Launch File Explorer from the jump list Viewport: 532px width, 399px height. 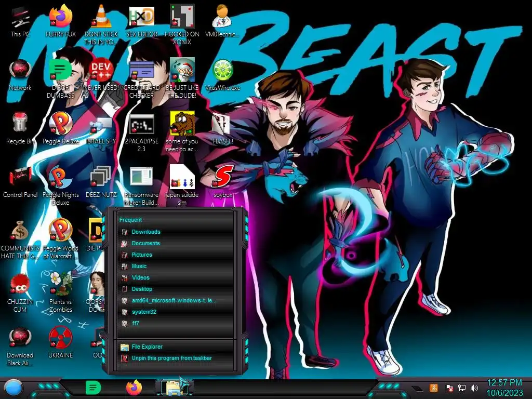pos(175,347)
